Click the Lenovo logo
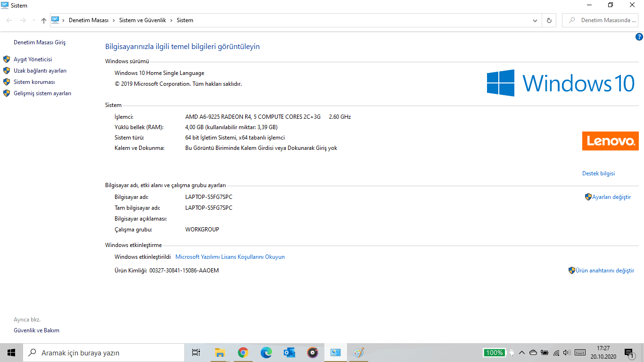644x362 pixels. [610, 141]
